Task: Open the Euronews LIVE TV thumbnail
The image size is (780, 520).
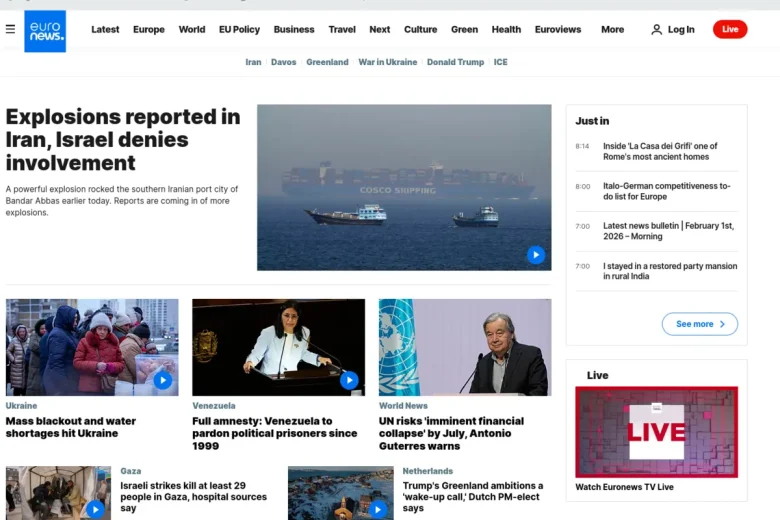Action: pos(657,432)
